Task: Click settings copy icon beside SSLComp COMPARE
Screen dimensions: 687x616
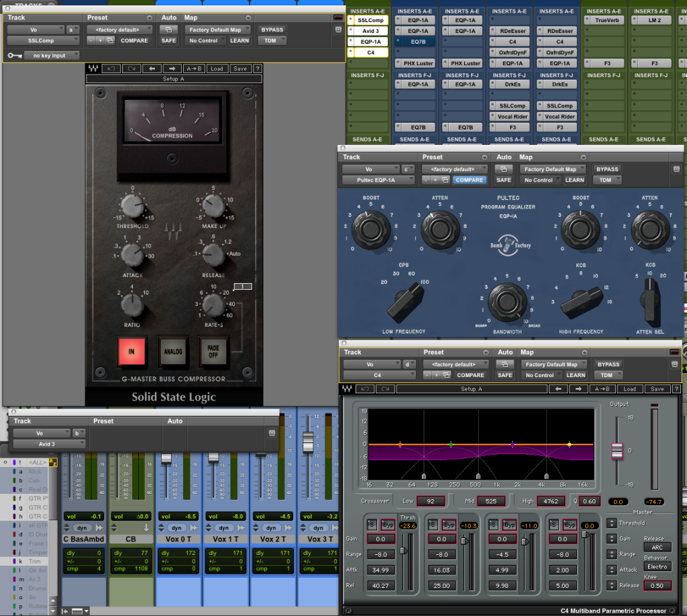Action: [109, 41]
